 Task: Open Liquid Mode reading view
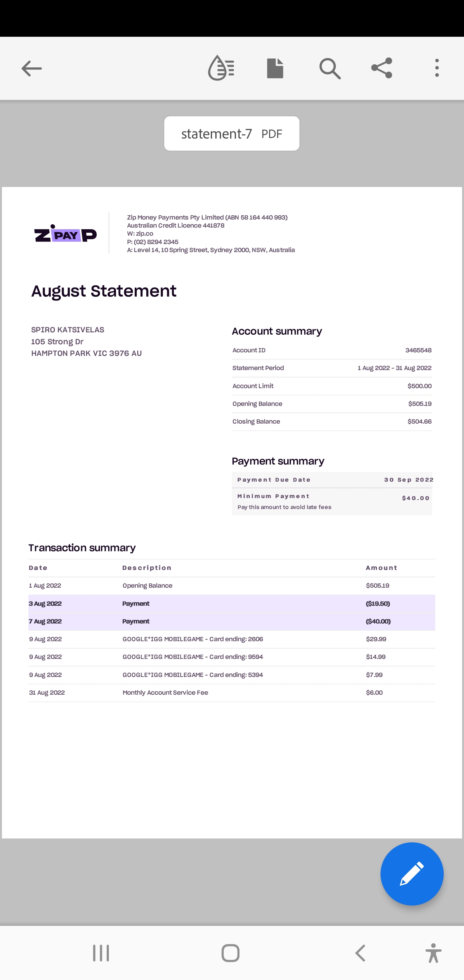point(221,68)
